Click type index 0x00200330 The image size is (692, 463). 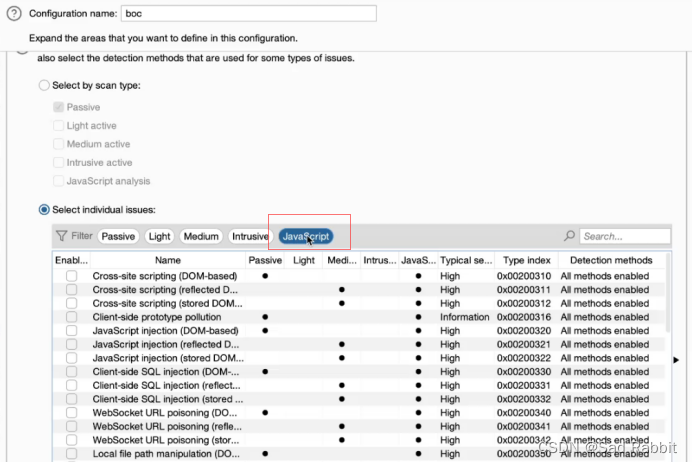coord(524,372)
